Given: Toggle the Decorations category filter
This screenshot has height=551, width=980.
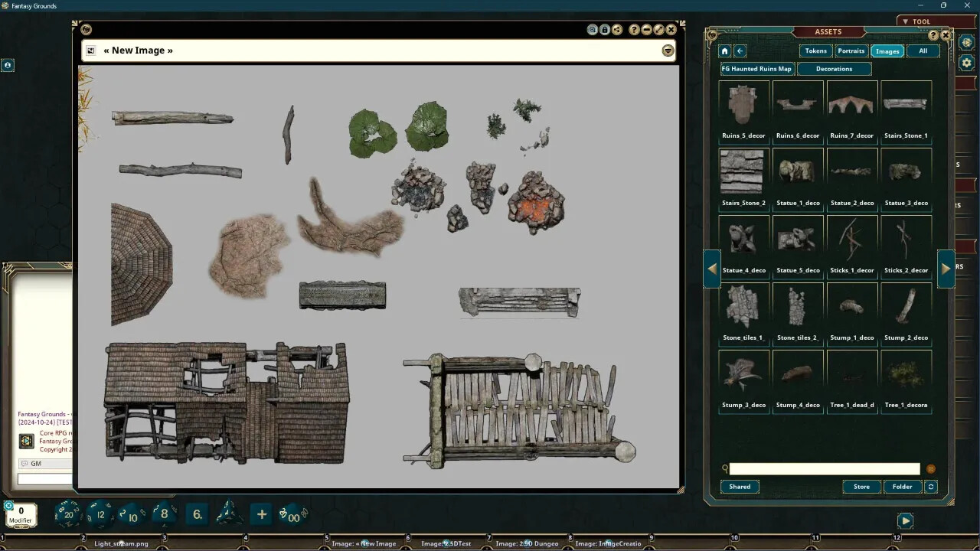Looking at the screenshot, I should pyautogui.click(x=835, y=68).
